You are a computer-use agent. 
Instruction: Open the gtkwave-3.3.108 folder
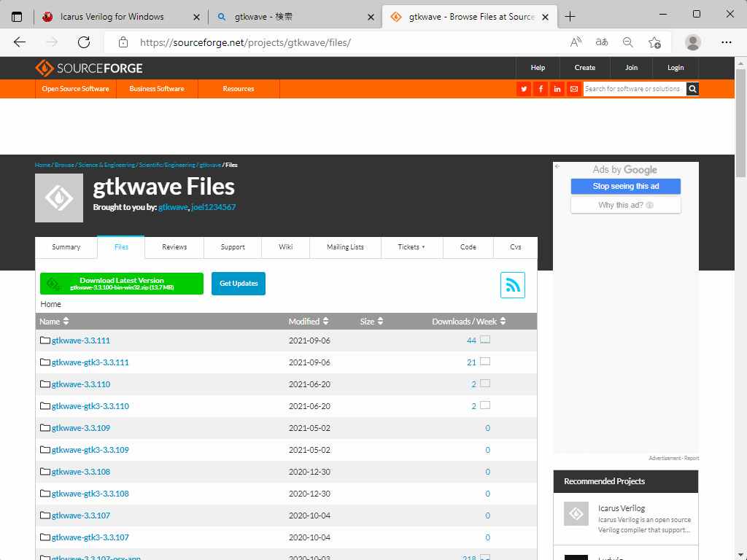80,472
